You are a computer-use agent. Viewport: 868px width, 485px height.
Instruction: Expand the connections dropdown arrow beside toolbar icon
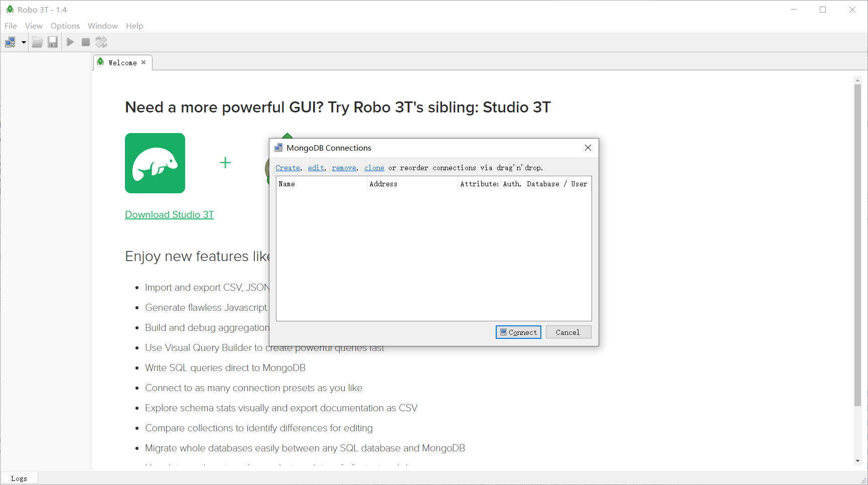click(23, 42)
